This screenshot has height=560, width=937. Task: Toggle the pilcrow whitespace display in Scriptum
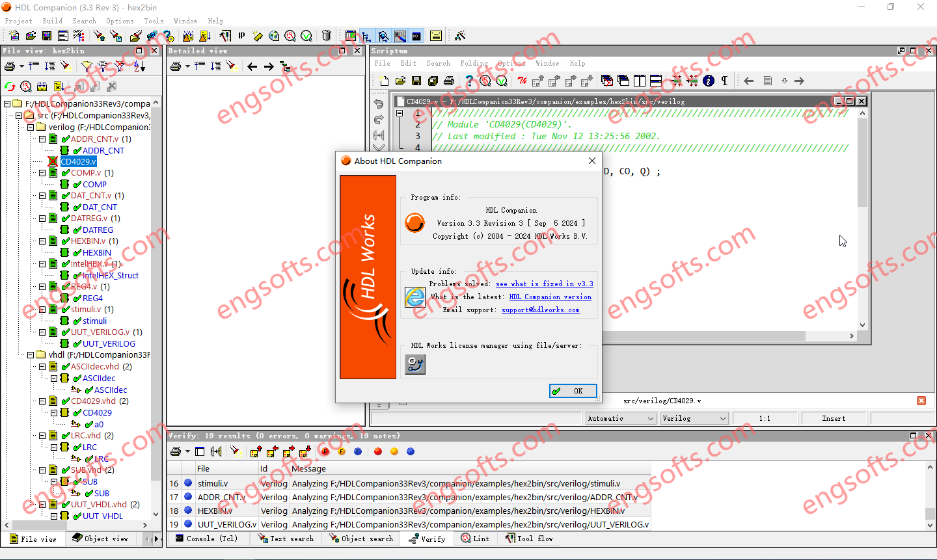click(x=725, y=81)
